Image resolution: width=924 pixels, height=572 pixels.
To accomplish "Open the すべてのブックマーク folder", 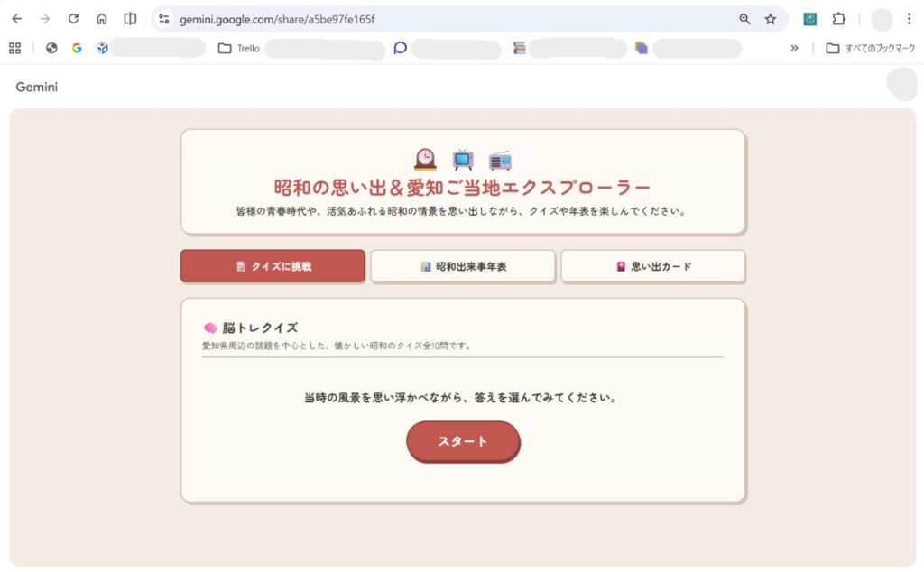I will tap(871, 49).
